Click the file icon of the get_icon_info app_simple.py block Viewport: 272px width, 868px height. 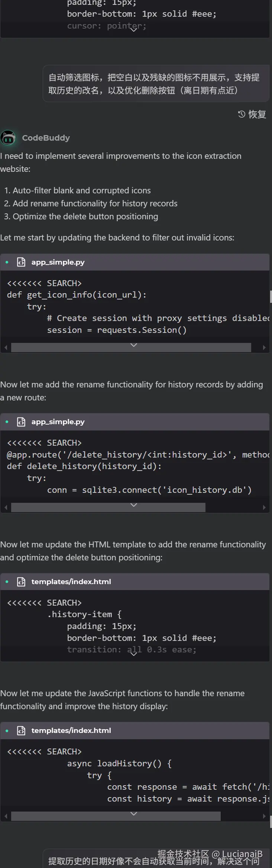pyautogui.click(x=21, y=262)
